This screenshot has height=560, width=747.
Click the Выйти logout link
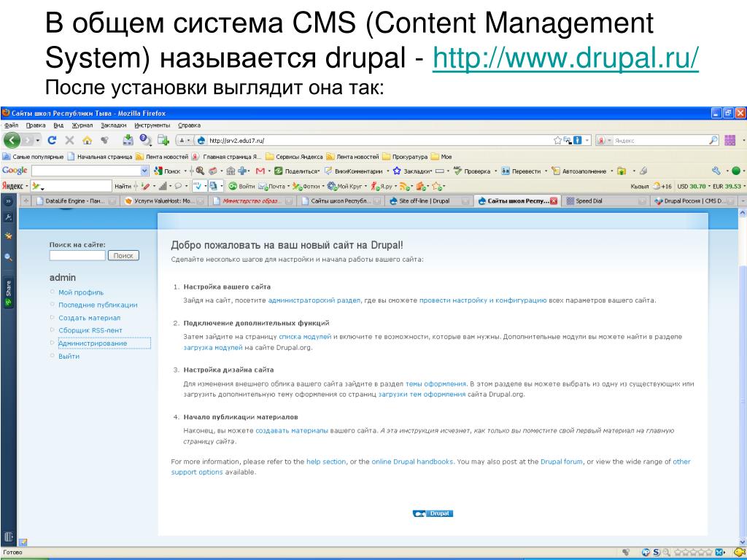69,356
